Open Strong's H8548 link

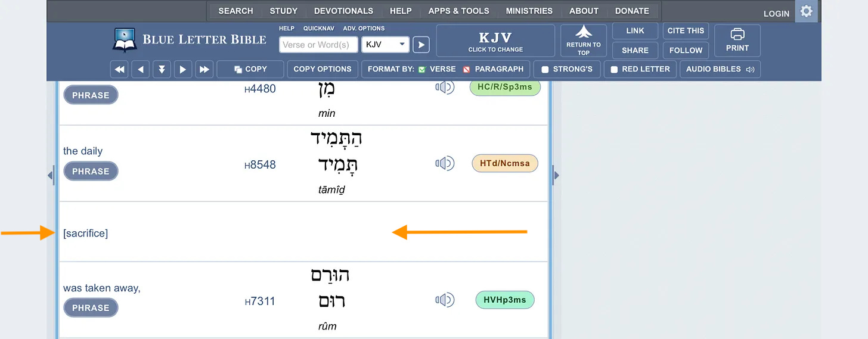pyautogui.click(x=260, y=164)
